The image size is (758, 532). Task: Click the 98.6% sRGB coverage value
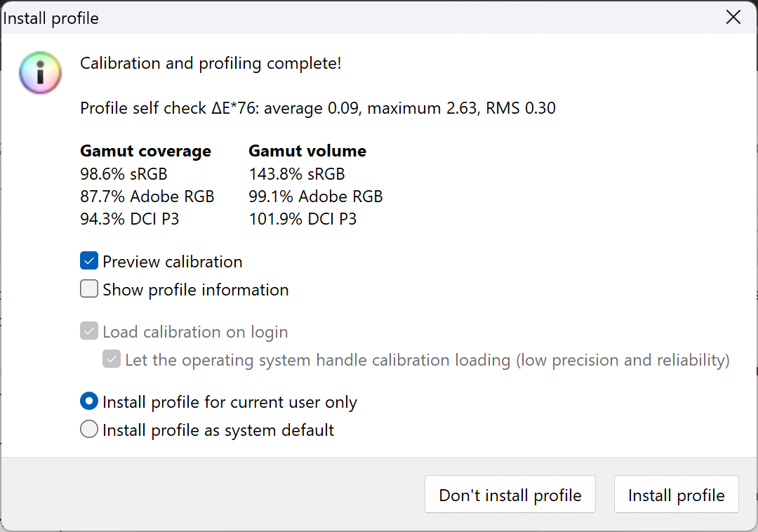[x=124, y=174]
